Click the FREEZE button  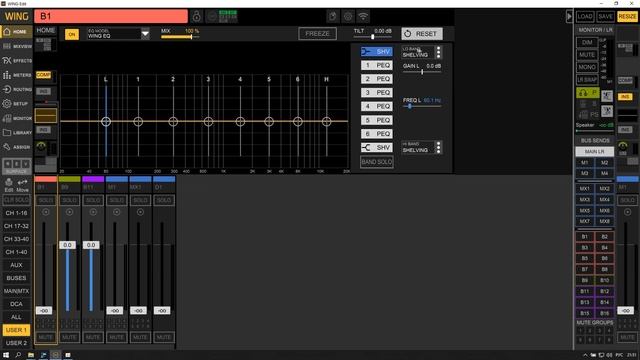point(317,34)
